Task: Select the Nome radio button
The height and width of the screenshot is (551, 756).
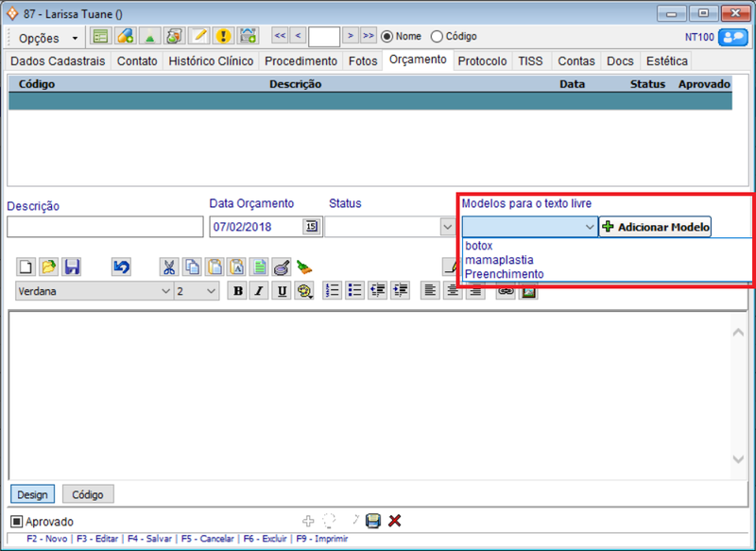Action: click(387, 37)
